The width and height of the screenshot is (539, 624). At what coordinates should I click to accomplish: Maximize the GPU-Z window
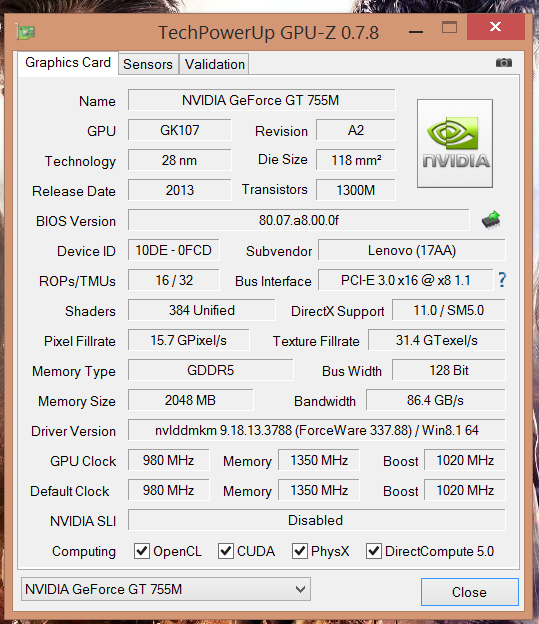click(449, 27)
